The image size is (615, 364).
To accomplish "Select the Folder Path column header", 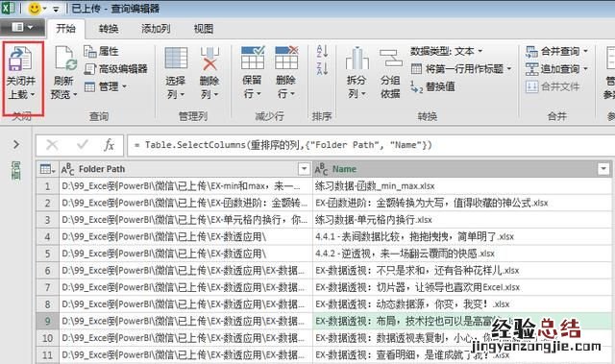I will pos(185,169).
